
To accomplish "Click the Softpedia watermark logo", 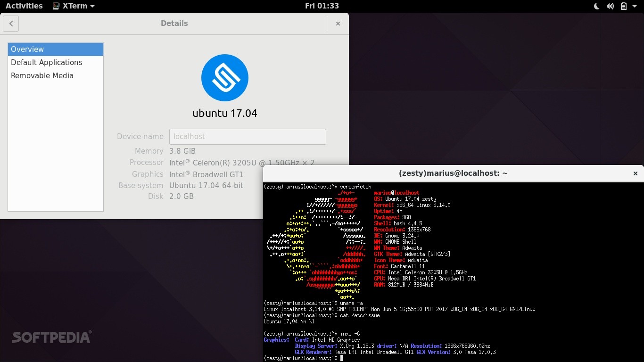I will 51,337.
